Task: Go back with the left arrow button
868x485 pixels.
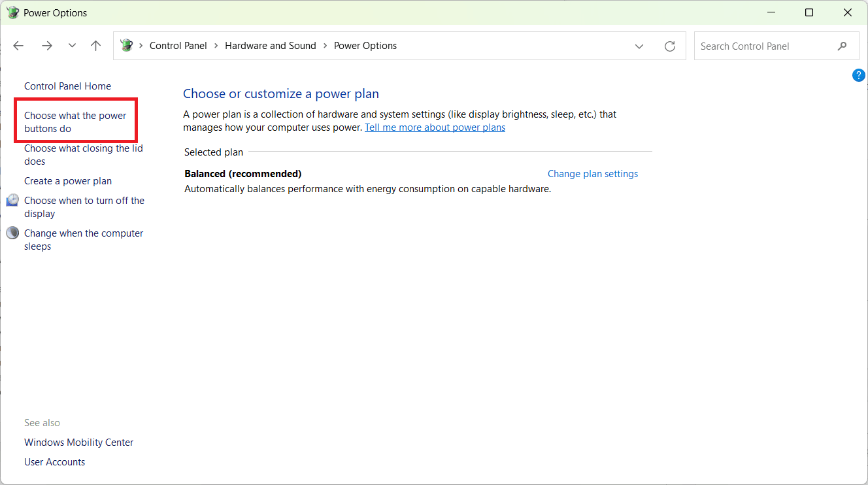Action: tap(18, 46)
